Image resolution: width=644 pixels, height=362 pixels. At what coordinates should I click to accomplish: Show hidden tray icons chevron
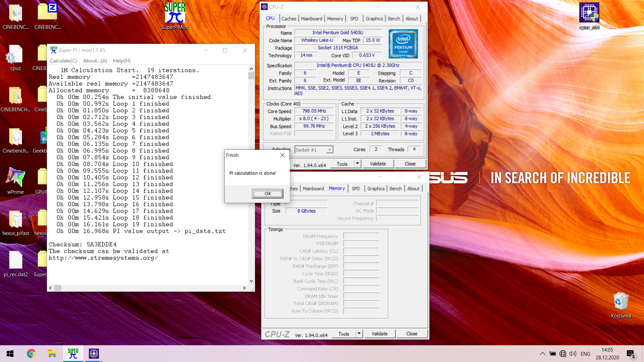[x=542, y=354]
